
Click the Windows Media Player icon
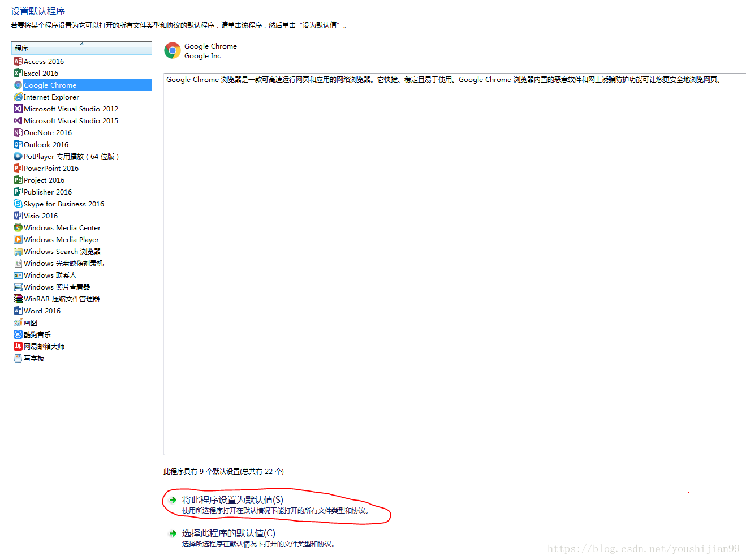pyautogui.click(x=18, y=239)
